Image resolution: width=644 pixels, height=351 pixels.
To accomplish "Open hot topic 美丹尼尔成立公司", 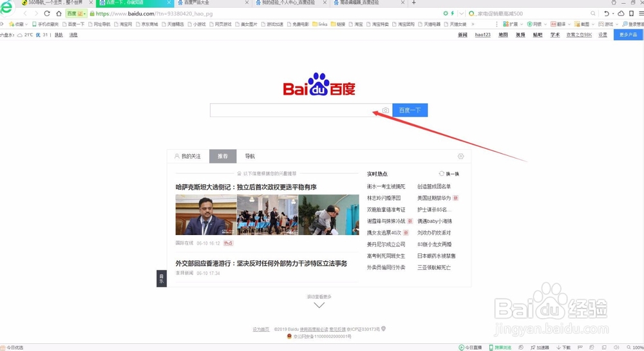I will (386, 244).
